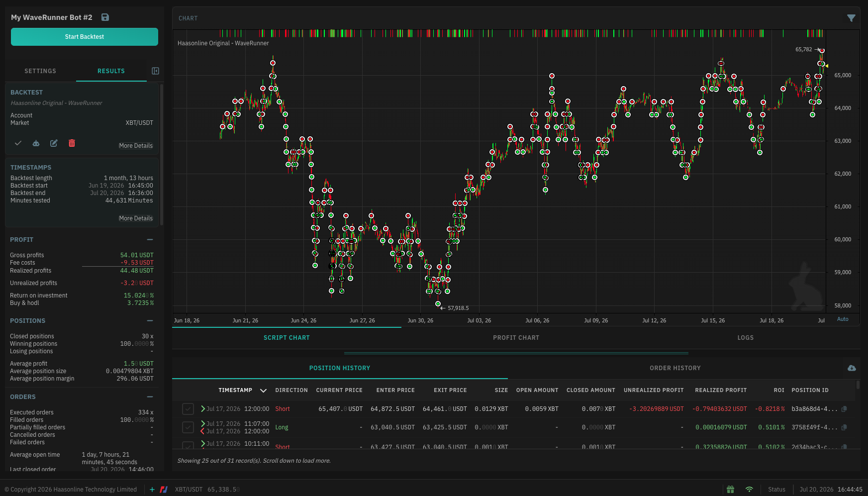This screenshot has width=868, height=496.
Task: Collapse the POSITIONS section
Action: coord(150,321)
